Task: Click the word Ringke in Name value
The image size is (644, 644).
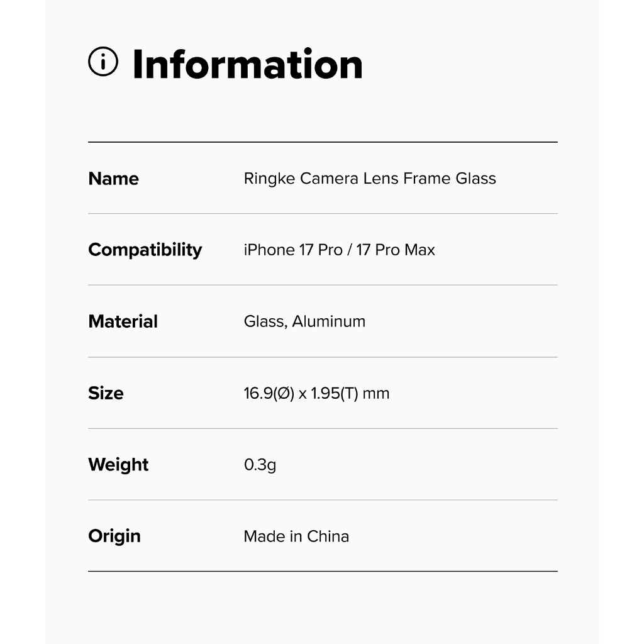Action: point(269,179)
